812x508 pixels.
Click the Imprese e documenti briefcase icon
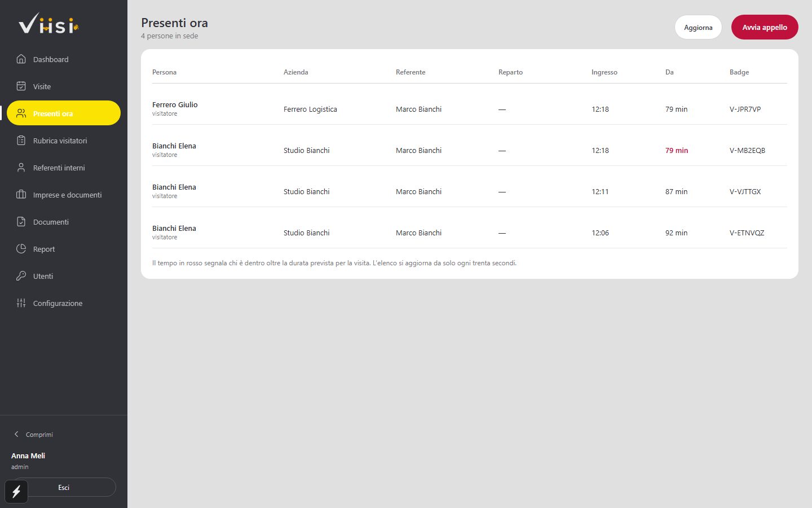21,194
